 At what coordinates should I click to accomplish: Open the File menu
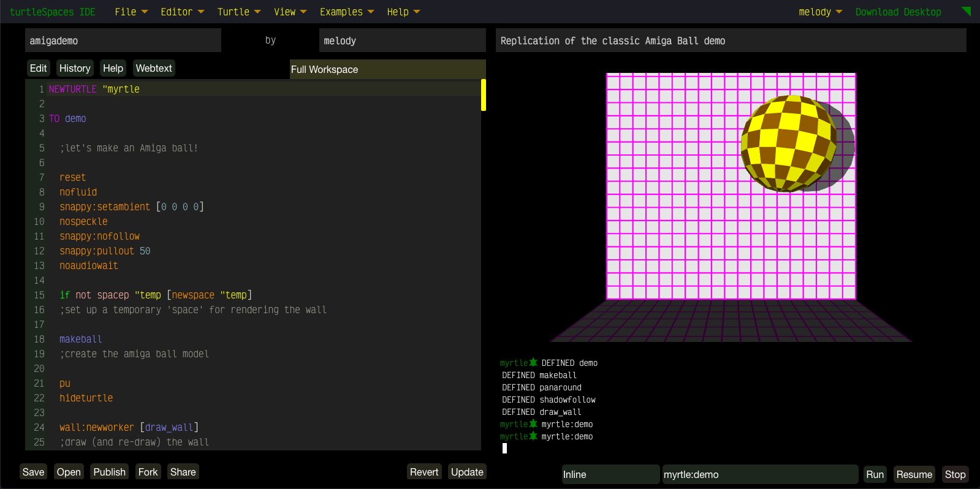point(131,12)
